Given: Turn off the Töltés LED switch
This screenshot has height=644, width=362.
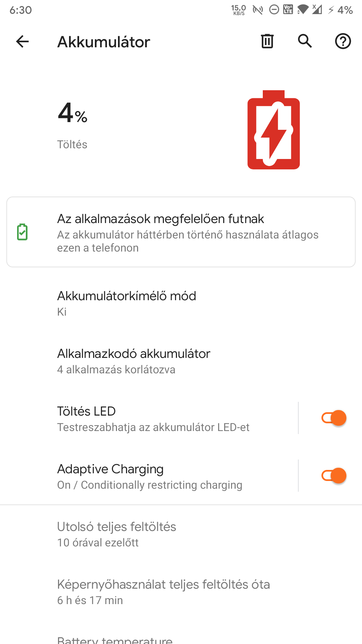Looking at the screenshot, I should [334, 418].
